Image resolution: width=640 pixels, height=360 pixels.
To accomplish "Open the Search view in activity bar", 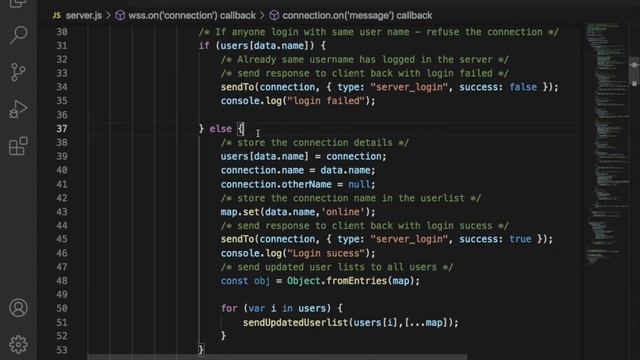I will point(18,35).
